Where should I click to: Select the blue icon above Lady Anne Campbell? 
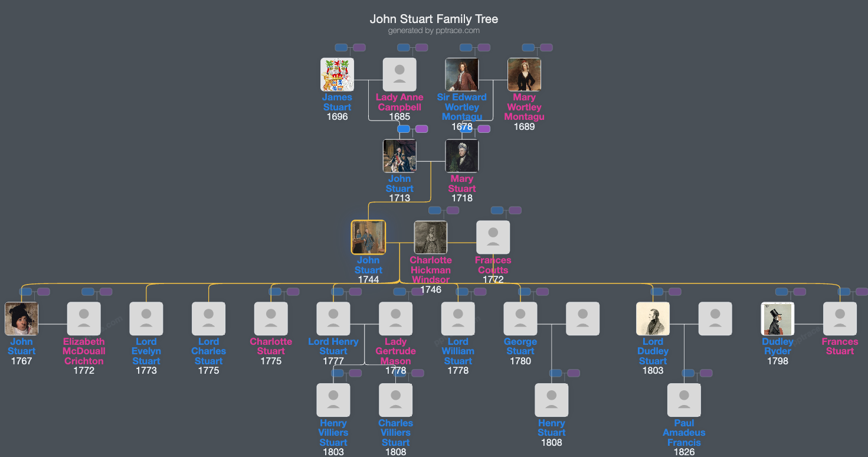click(x=404, y=47)
